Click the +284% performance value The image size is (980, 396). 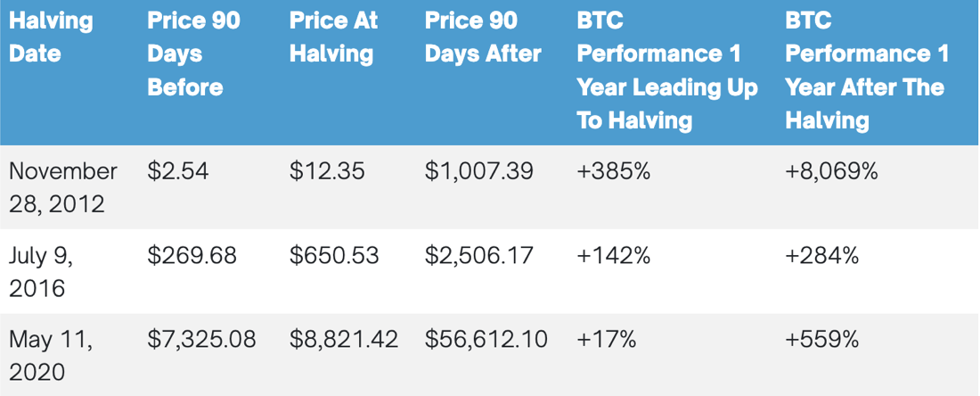pos(821,256)
